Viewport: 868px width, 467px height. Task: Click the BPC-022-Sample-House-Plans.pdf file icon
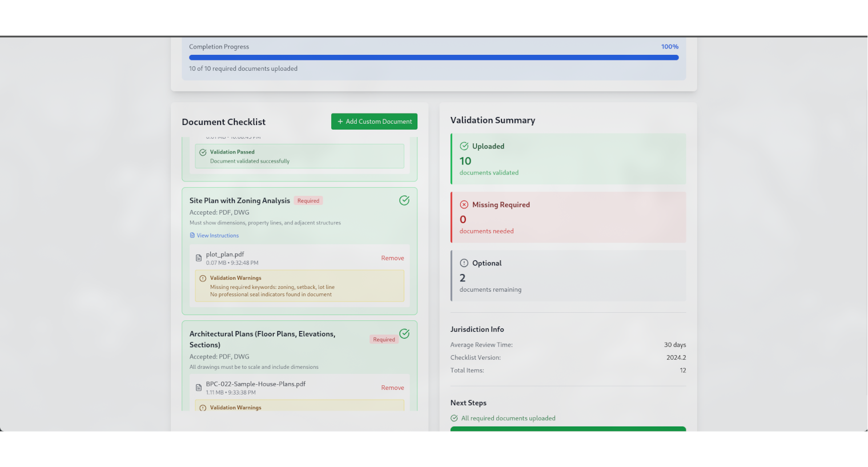[199, 388]
